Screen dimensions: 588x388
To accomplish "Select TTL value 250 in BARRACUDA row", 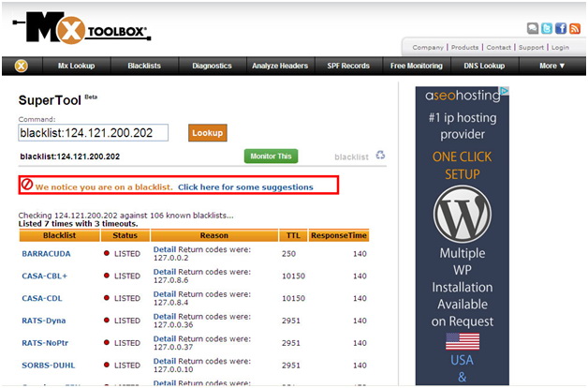I will point(288,254).
